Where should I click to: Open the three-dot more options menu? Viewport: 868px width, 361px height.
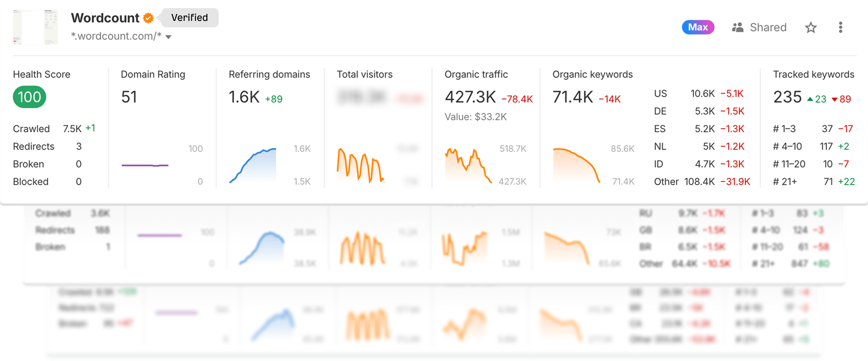pyautogui.click(x=840, y=27)
